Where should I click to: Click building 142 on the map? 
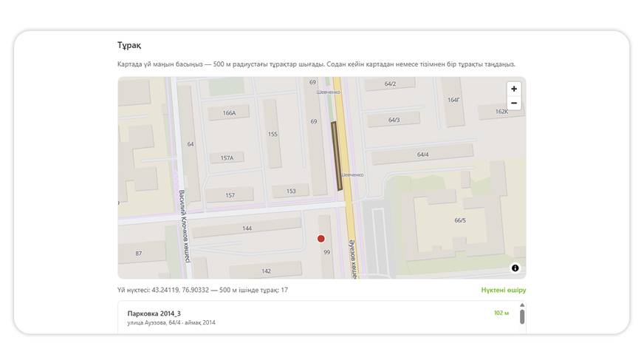(x=266, y=271)
